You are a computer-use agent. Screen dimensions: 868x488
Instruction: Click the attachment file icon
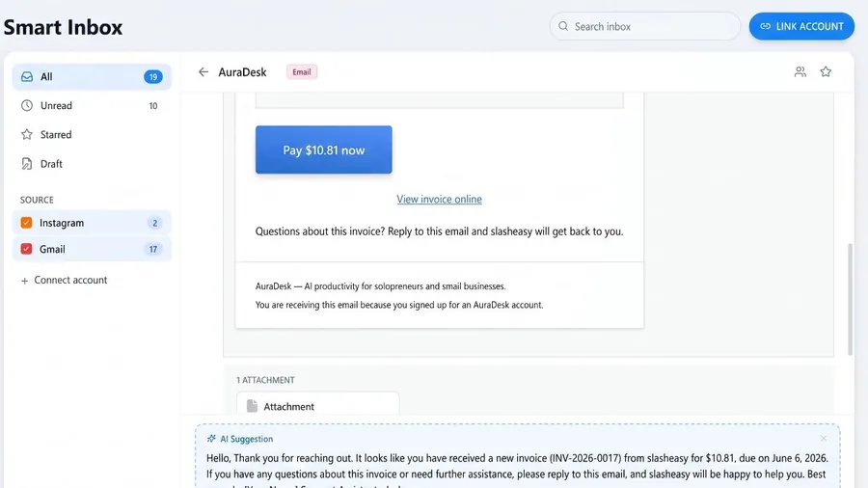tap(252, 406)
